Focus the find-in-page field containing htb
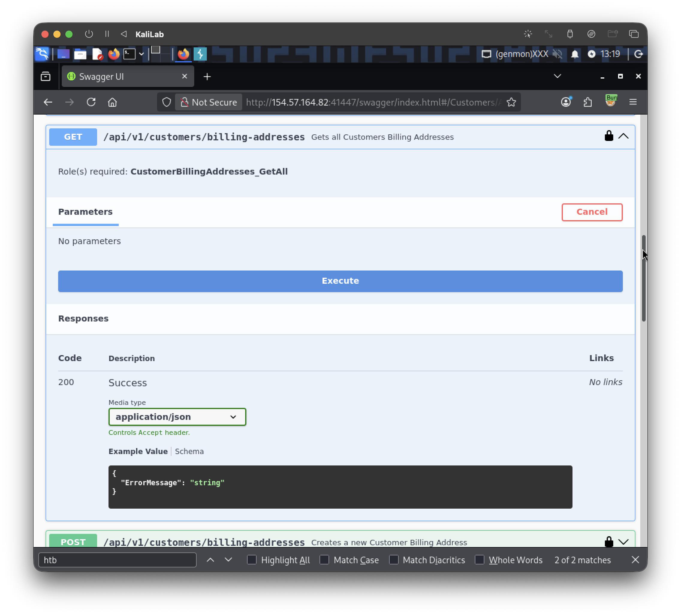This screenshot has width=681, height=616. click(117, 560)
